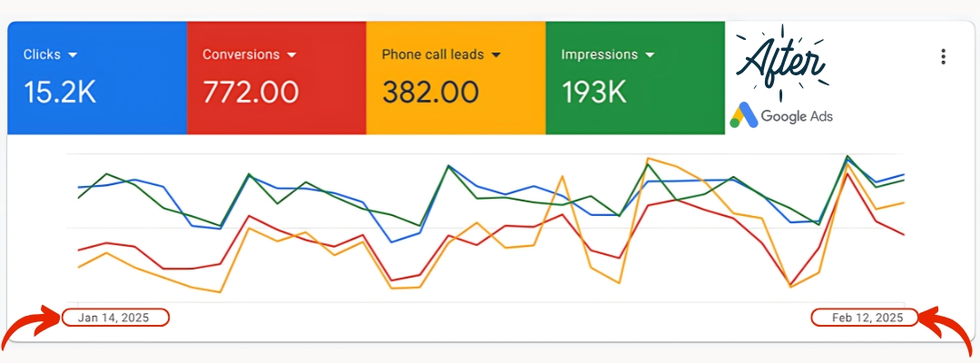Click the Jan 14, 2025 start date label
This screenshot has height=363, width=980.
(x=116, y=318)
